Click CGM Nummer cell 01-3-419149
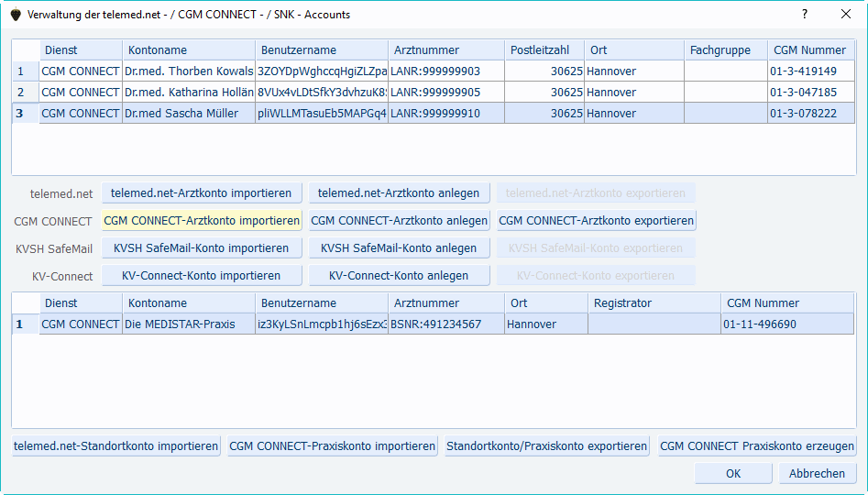Screen dimensions: 868x495 tap(811, 71)
